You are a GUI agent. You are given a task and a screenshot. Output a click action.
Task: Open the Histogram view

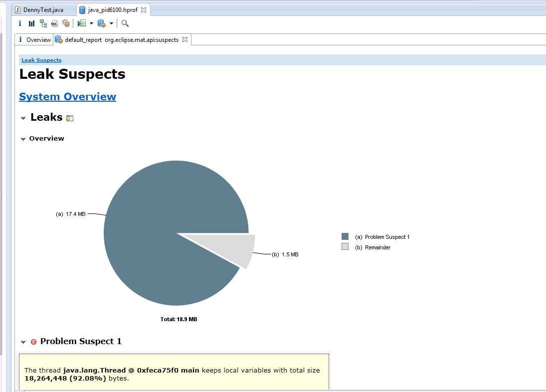pyautogui.click(x=32, y=23)
